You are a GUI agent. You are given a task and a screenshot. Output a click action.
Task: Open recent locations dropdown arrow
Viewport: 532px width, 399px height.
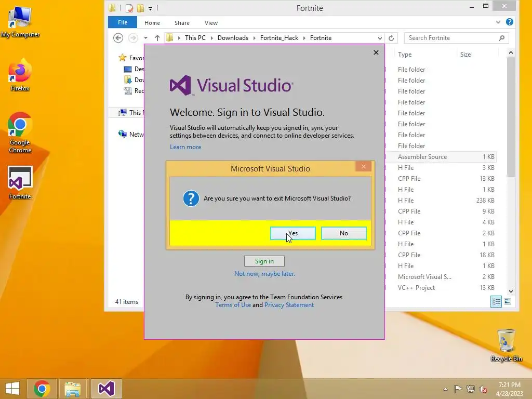point(145,38)
